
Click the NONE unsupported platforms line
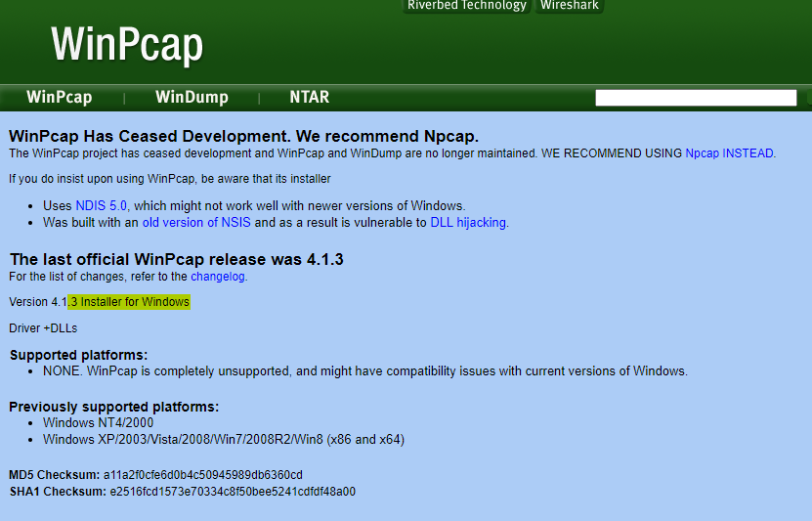[365, 371]
